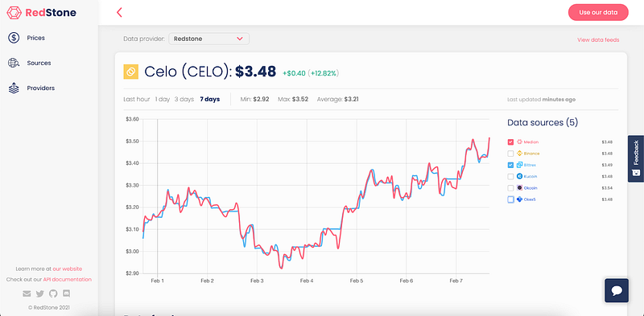Select the Last hour time range
The height and width of the screenshot is (316, 644).
[x=137, y=100]
